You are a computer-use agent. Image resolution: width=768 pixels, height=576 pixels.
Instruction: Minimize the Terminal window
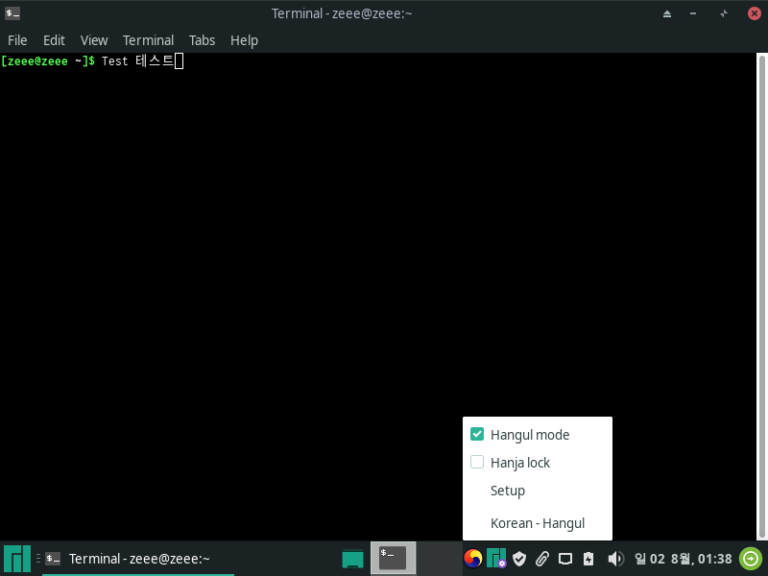[x=693, y=14]
